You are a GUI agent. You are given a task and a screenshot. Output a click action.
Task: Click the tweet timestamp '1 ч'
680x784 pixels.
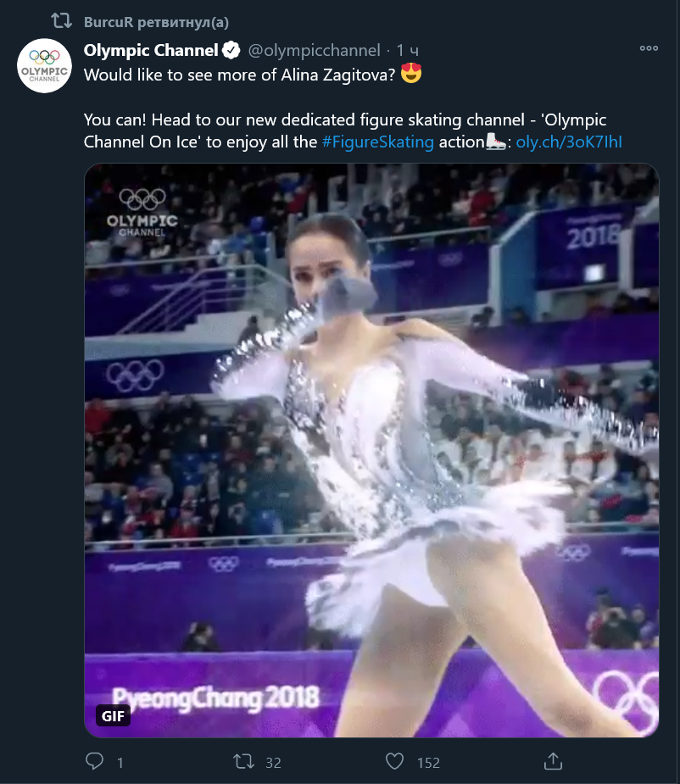[408, 51]
